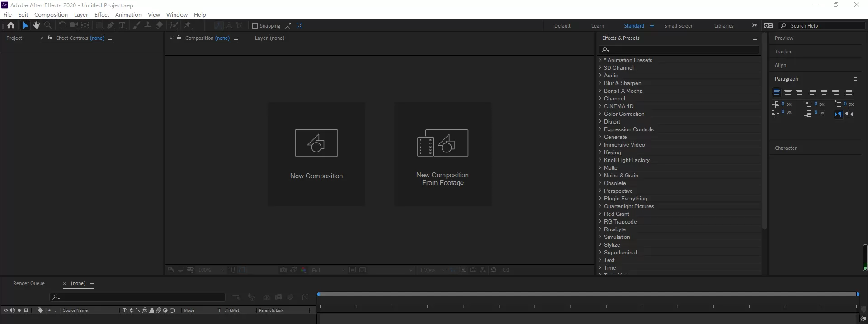Image resolution: width=868 pixels, height=324 pixels.
Task: Click New Composition From Footage icon
Action: click(443, 143)
